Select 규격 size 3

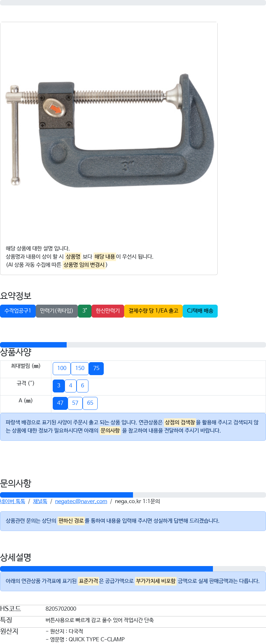click(59, 386)
